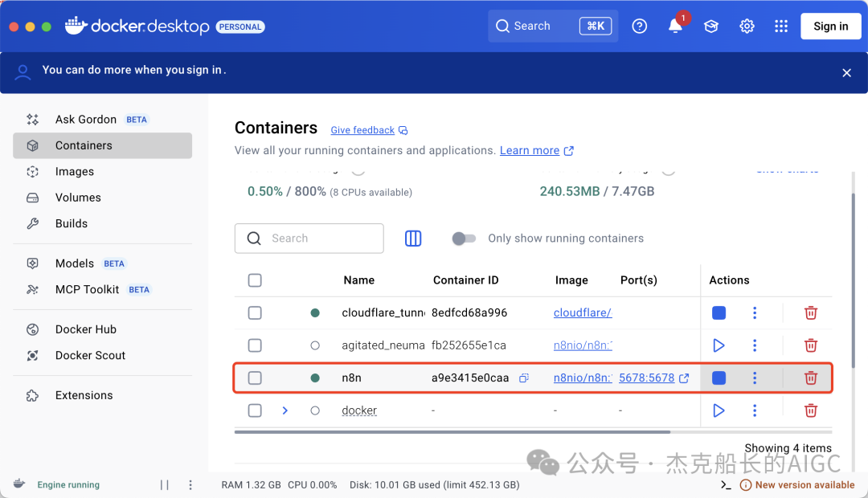Click the horizontal table scrollbar

tap(452, 432)
